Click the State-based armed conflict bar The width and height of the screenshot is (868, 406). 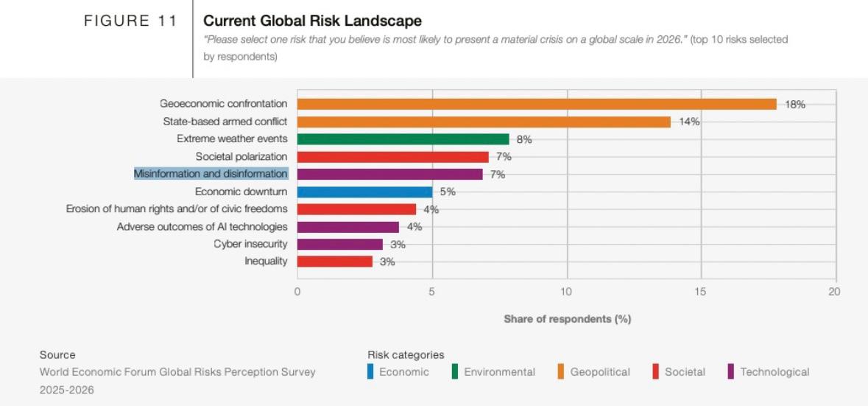pyautogui.click(x=484, y=122)
